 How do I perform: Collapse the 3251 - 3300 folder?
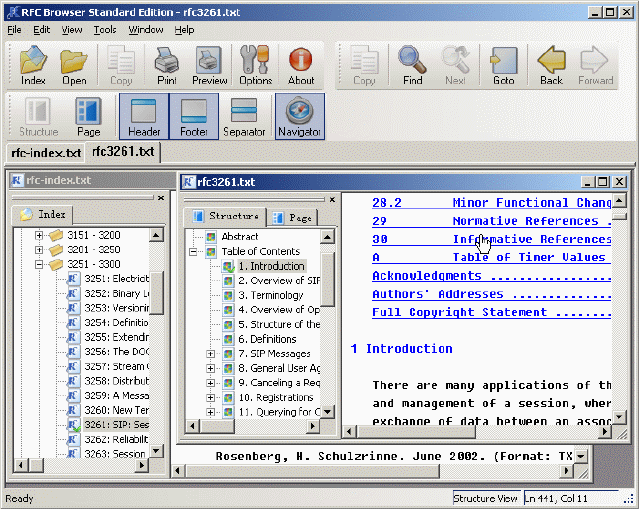coord(39,264)
